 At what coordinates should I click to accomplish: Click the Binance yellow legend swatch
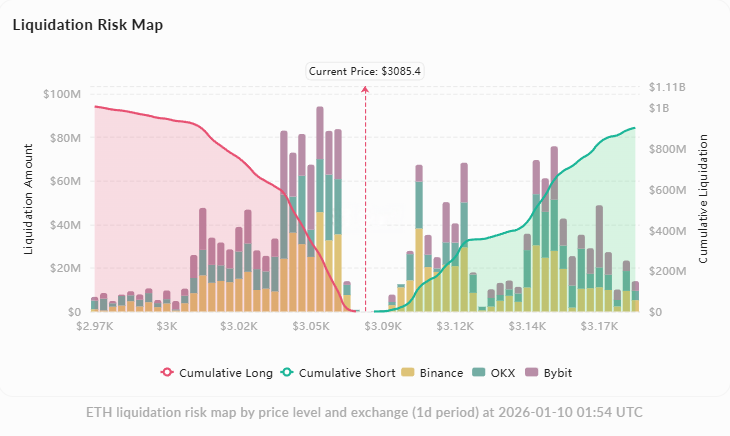(408, 373)
